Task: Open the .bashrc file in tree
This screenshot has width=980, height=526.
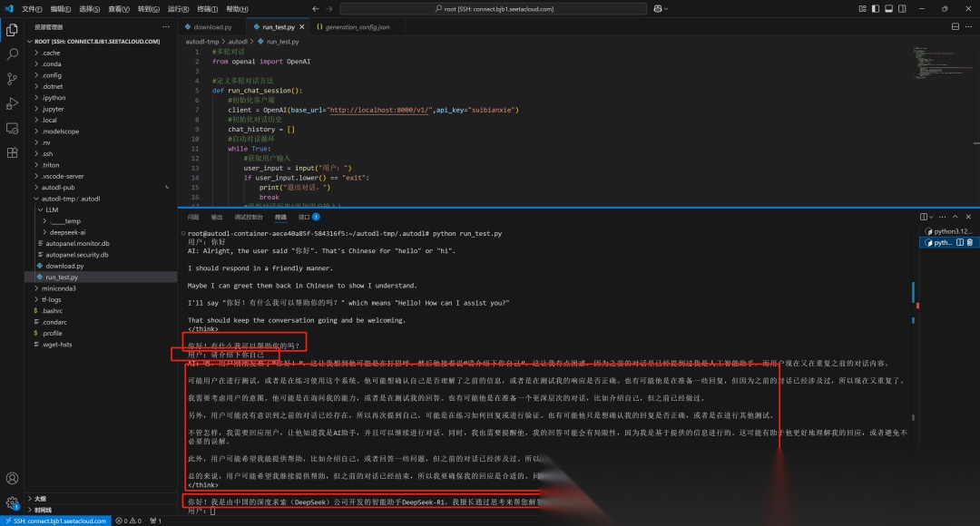Action: (x=101, y=310)
